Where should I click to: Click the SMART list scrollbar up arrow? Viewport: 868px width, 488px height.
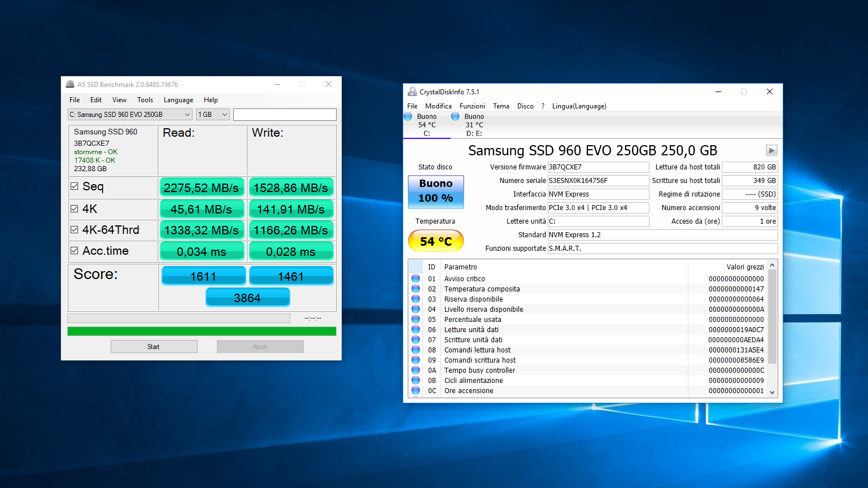772,265
